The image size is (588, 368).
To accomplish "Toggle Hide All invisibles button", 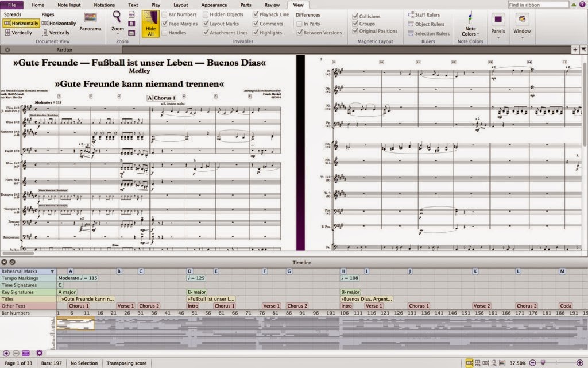I will (150, 24).
